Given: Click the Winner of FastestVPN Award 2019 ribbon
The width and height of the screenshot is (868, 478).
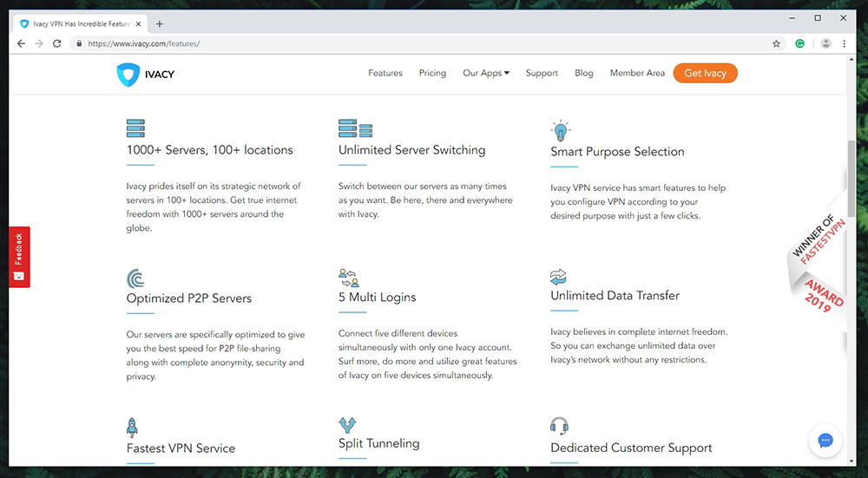Looking at the screenshot, I should pyautogui.click(x=818, y=264).
